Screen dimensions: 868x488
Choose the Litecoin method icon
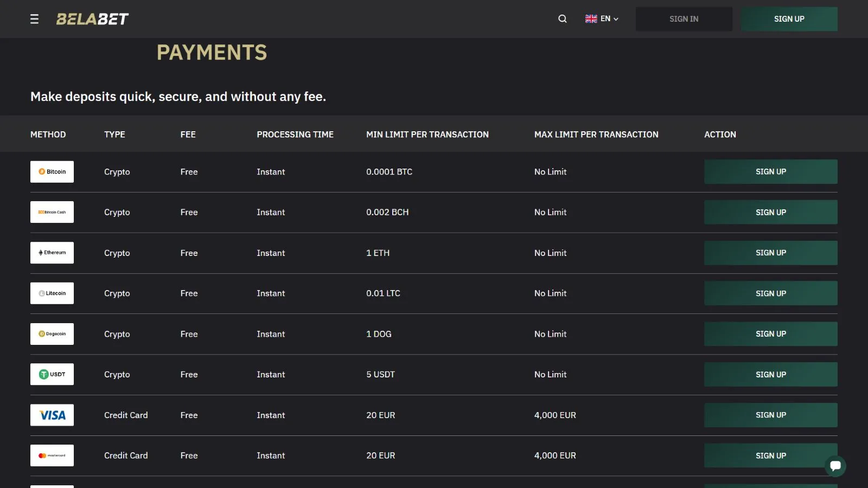coord(52,293)
